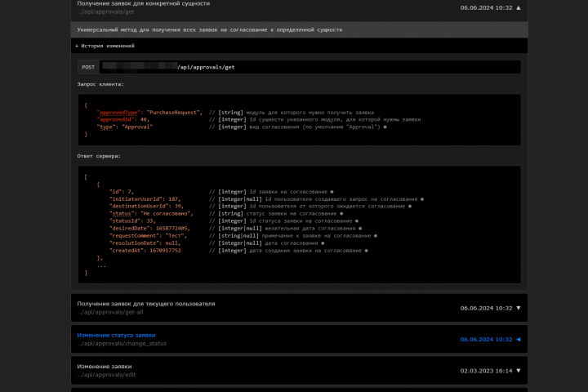Expand the approvals/change_status section arrow
Viewport: 588px width, 392px height.
(519, 340)
